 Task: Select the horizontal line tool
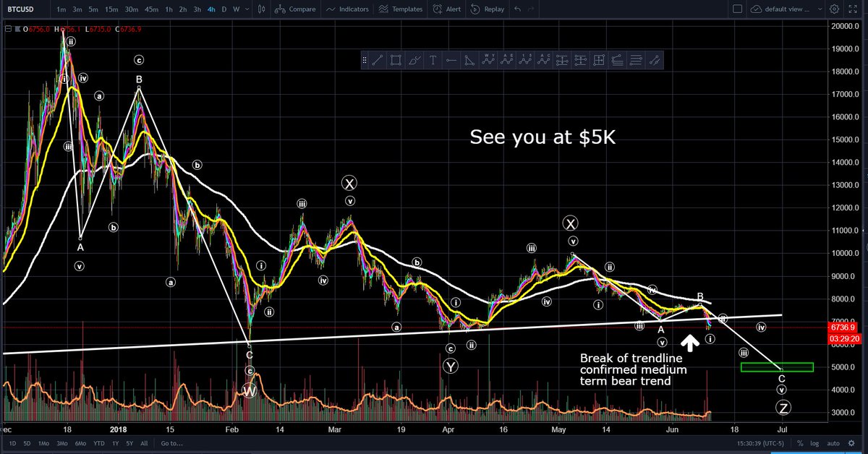pyautogui.click(x=451, y=61)
